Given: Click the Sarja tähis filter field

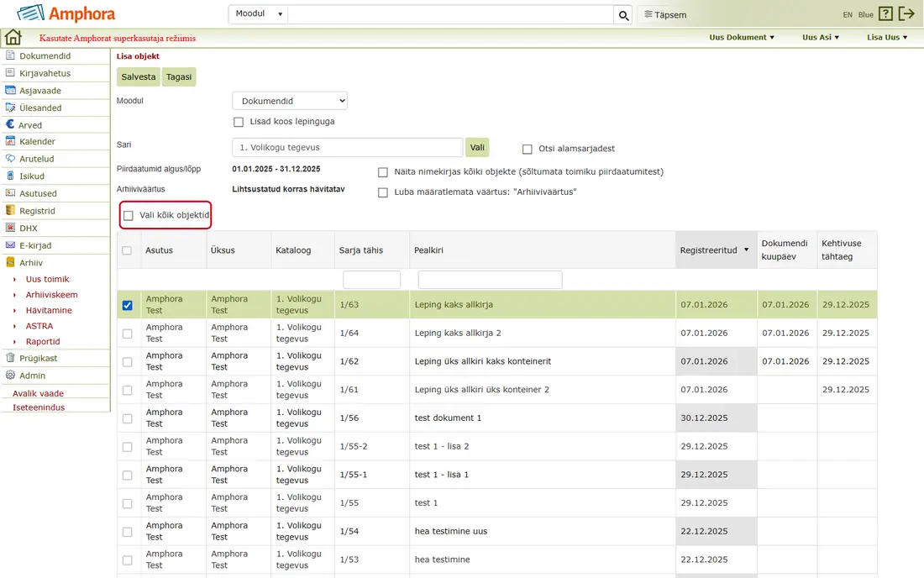Looking at the screenshot, I should [372, 280].
